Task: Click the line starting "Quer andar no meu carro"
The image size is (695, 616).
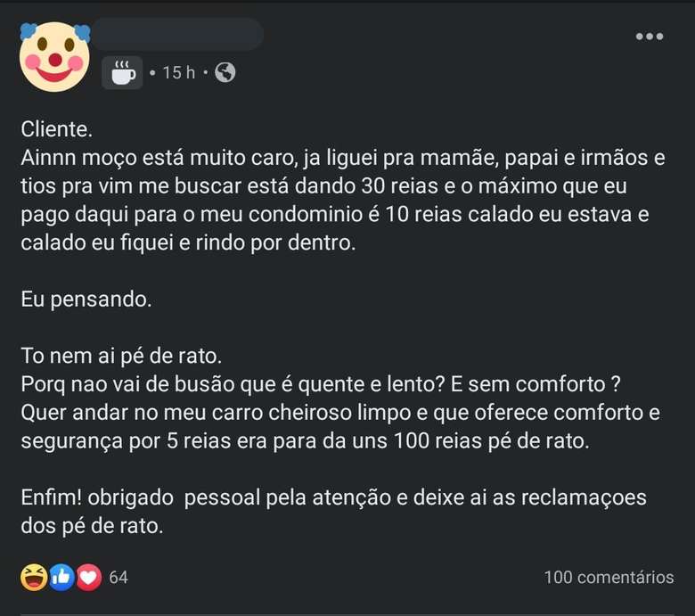Action: click(x=341, y=413)
